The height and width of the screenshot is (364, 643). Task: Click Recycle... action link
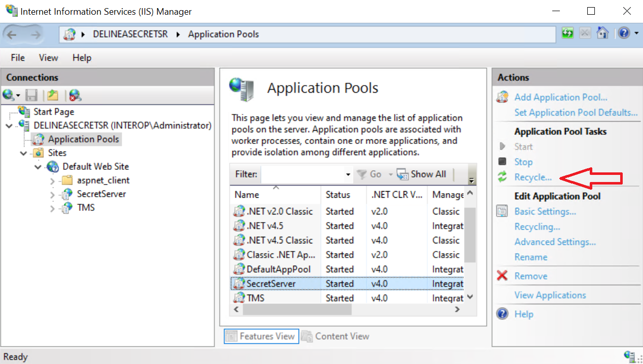tap(533, 177)
